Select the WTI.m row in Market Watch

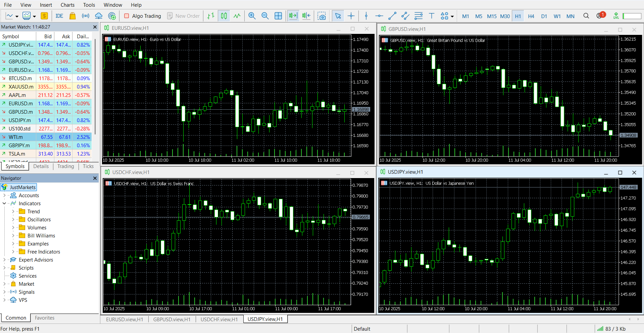pos(46,137)
